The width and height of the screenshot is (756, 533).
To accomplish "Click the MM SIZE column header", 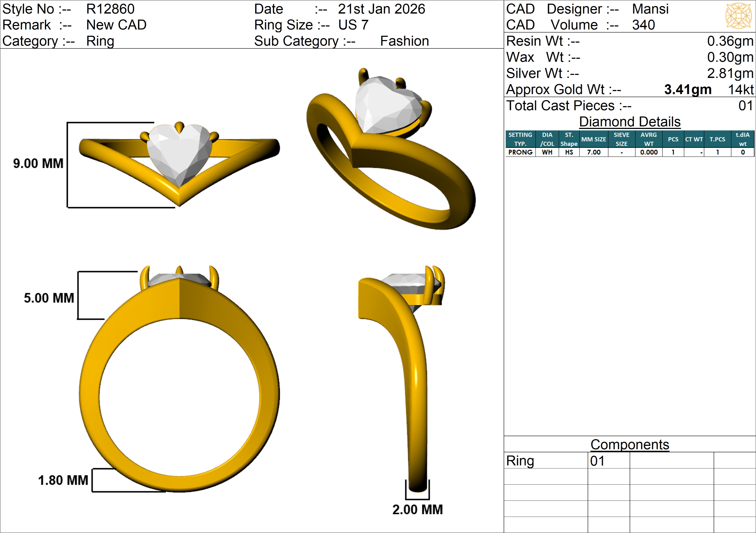I will click(593, 139).
